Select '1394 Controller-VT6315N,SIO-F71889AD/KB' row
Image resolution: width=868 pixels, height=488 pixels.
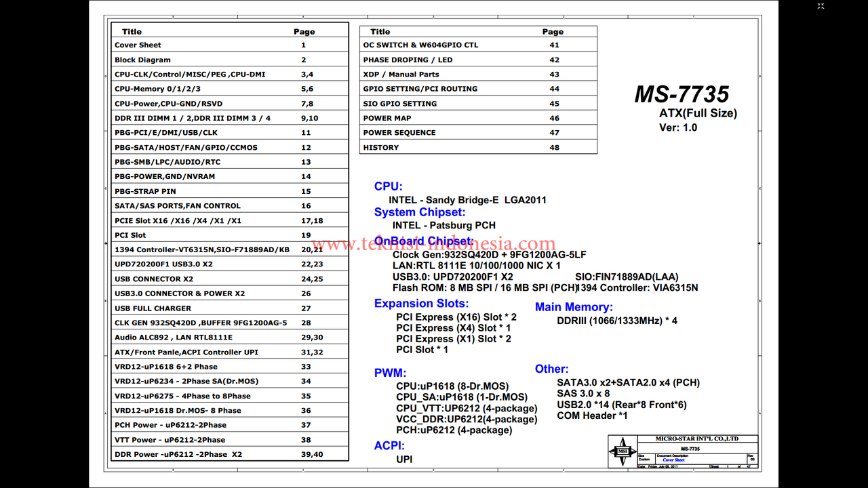click(230, 249)
